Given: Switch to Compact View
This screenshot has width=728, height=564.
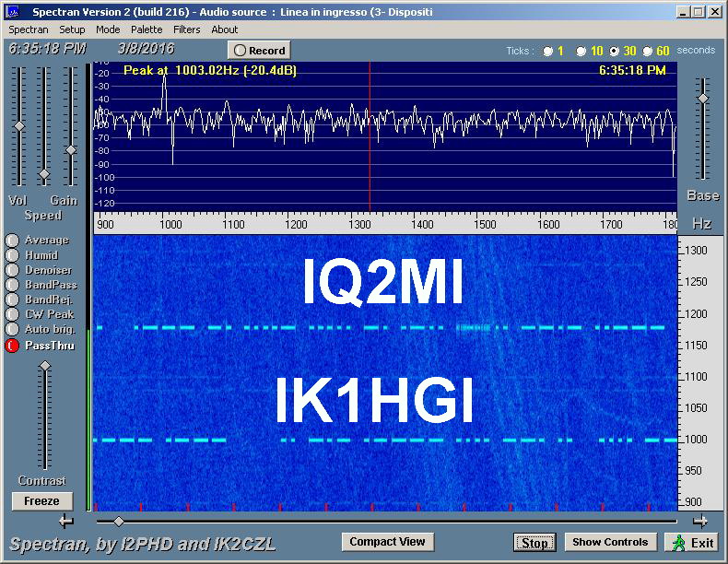Looking at the screenshot, I should click(x=387, y=542).
